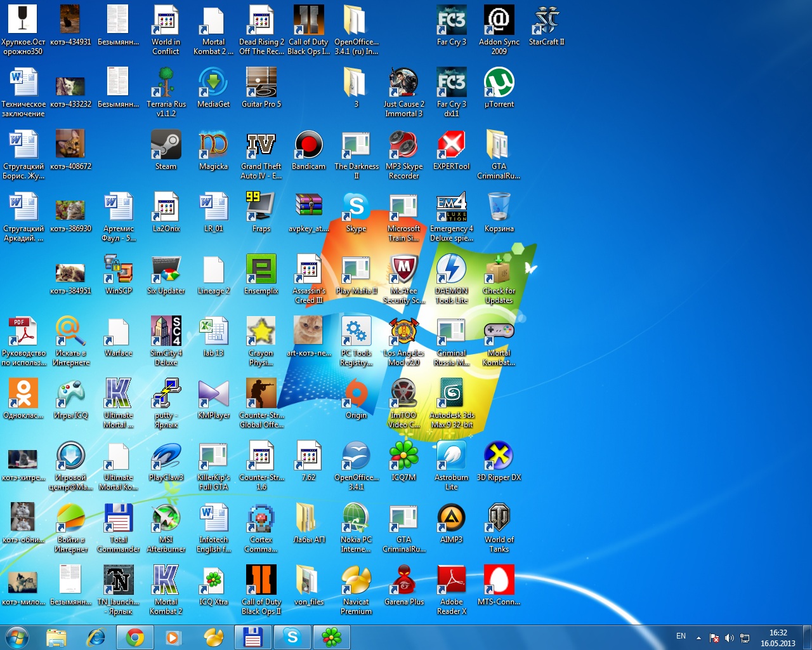This screenshot has height=650, width=812.
Task: Select the Одноклассники orange icon
Action: 23,399
